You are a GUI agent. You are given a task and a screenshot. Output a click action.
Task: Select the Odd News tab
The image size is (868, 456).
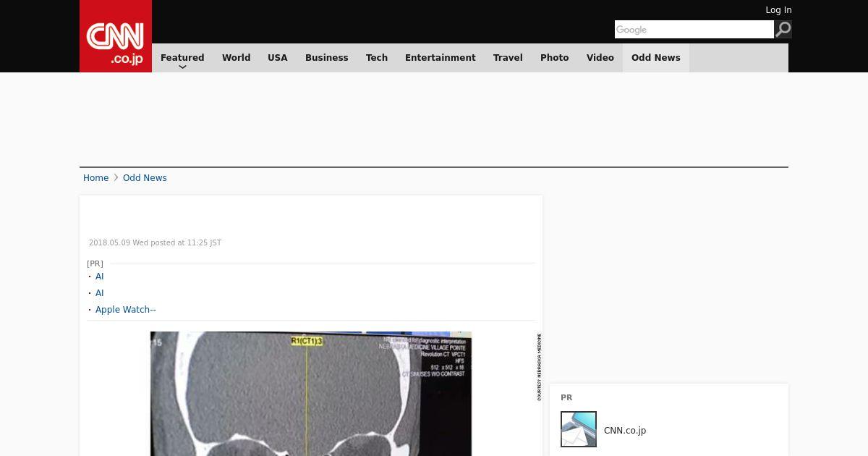656,58
